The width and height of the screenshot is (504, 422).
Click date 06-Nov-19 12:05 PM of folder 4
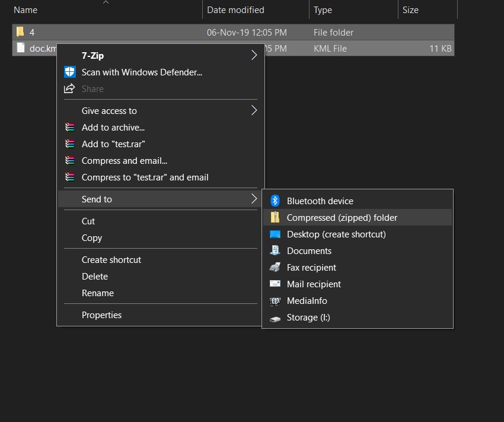coord(247,33)
